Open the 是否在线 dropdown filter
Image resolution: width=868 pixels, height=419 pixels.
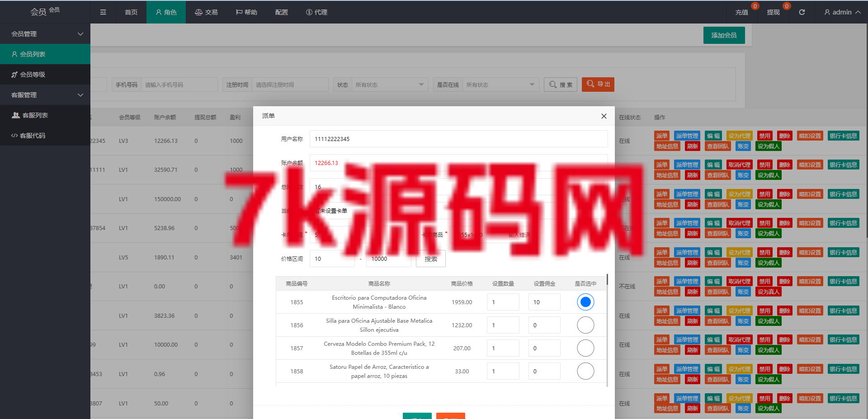click(500, 85)
